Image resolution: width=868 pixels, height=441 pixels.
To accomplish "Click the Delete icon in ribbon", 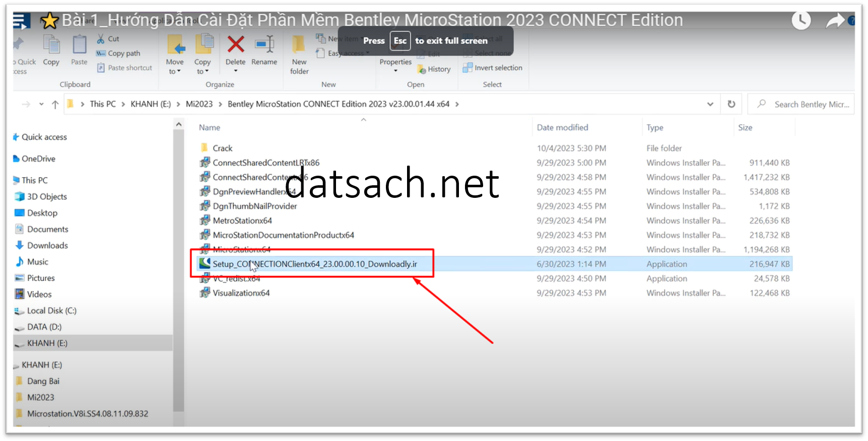I will click(235, 45).
